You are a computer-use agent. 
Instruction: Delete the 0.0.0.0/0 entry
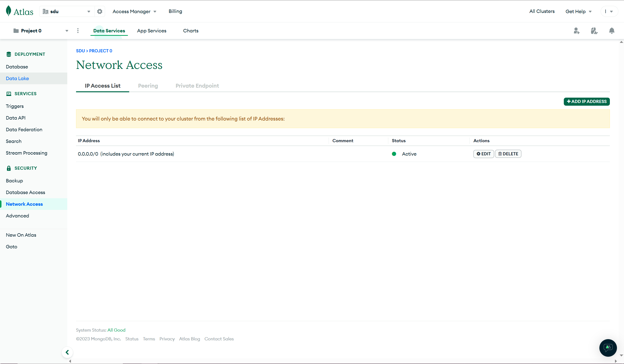pos(508,154)
